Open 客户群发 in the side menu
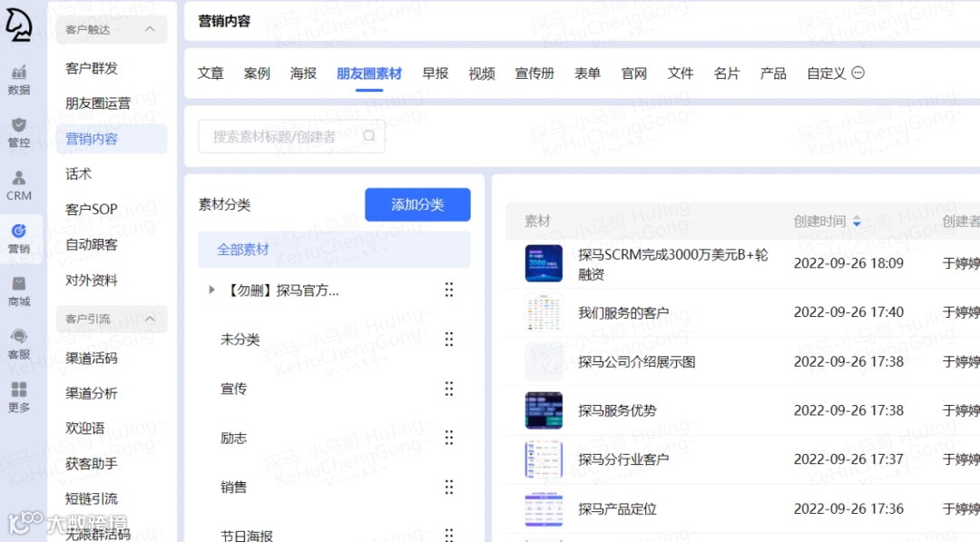The height and width of the screenshot is (542, 980). pos(92,68)
